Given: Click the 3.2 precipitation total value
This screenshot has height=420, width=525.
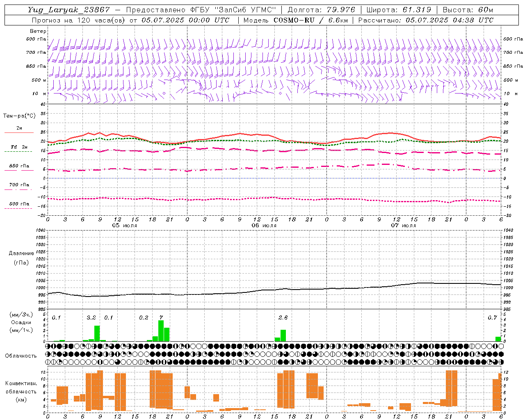Looking at the screenshot, I should tap(91, 318).
